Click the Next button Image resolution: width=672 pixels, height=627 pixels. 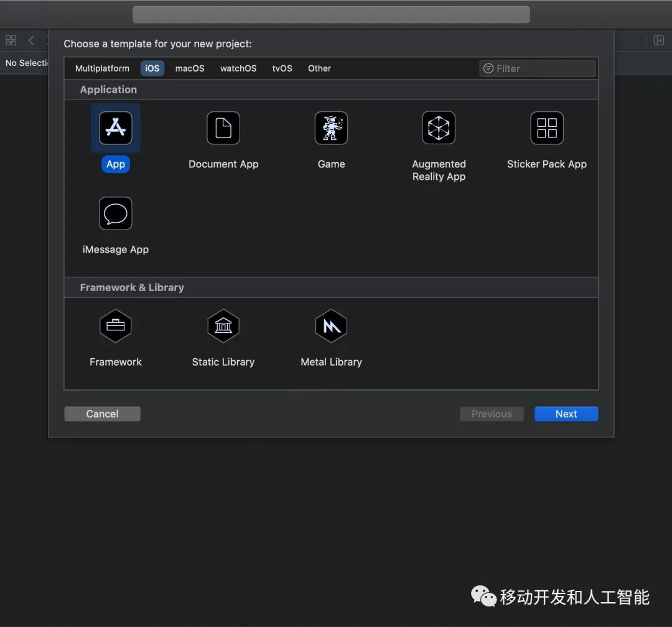click(566, 414)
